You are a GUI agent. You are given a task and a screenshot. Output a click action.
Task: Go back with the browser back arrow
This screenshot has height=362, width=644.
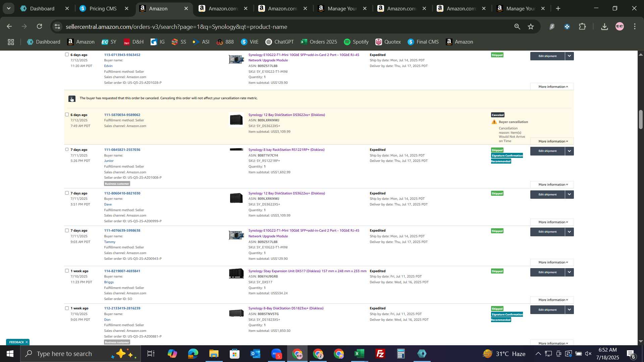[9, 26]
